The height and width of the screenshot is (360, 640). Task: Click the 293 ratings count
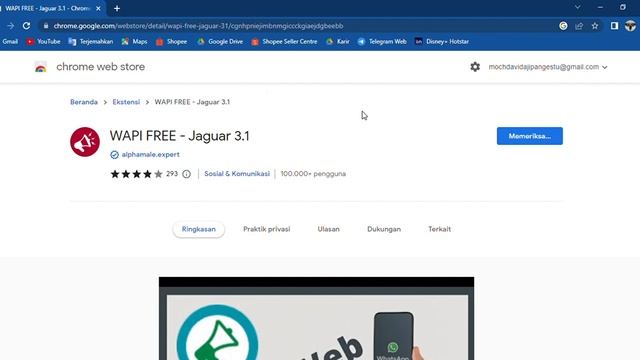172,174
